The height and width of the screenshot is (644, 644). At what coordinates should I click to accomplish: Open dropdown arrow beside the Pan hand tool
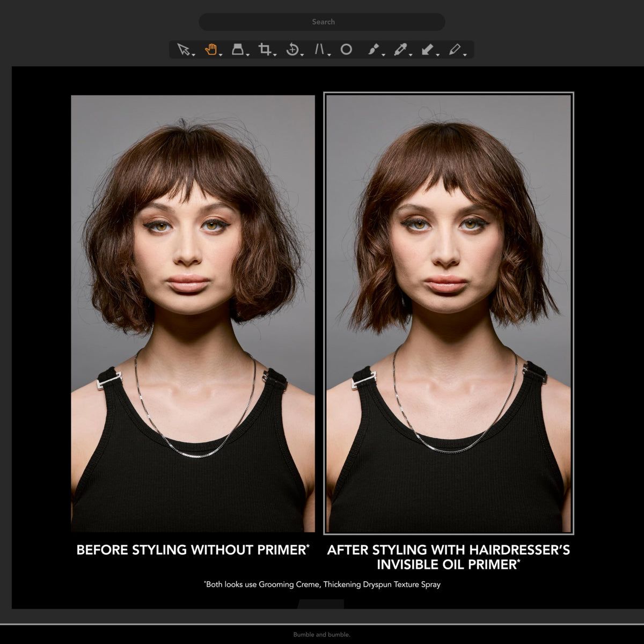221,55
